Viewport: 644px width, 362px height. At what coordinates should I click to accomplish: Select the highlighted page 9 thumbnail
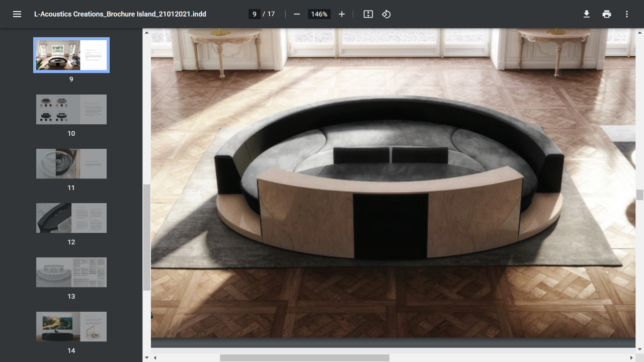[71, 55]
